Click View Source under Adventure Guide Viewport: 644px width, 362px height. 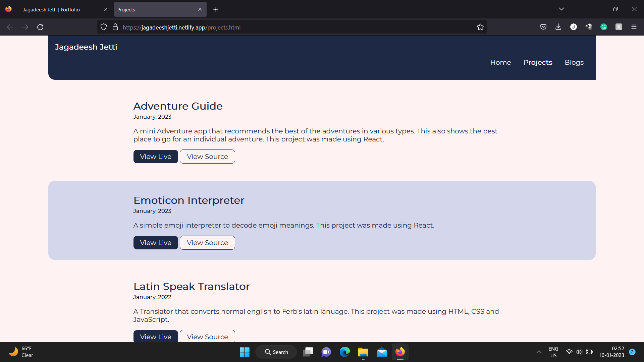(x=207, y=156)
